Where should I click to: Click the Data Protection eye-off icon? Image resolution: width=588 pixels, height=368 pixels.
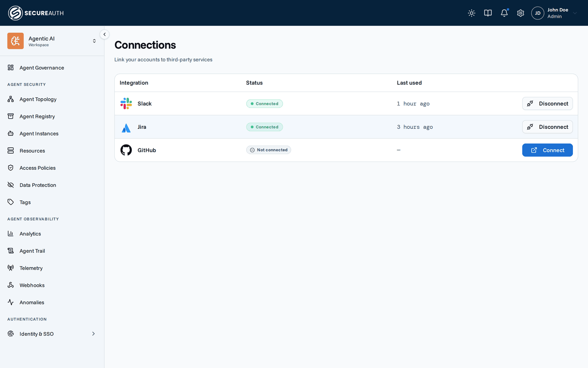pyautogui.click(x=11, y=185)
